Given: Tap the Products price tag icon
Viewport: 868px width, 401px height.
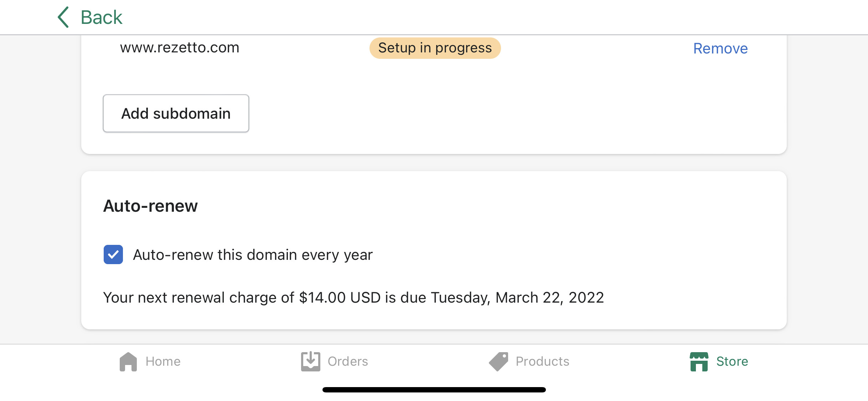Looking at the screenshot, I should pos(498,361).
